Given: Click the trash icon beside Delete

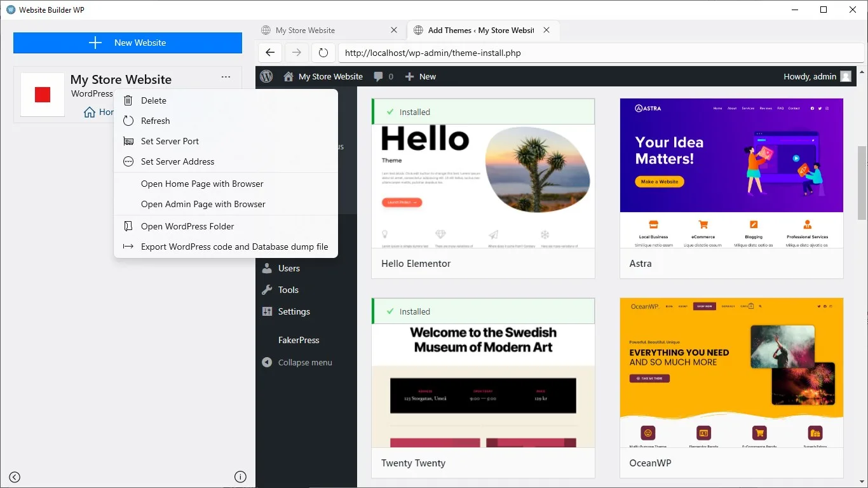Looking at the screenshot, I should pos(128,100).
